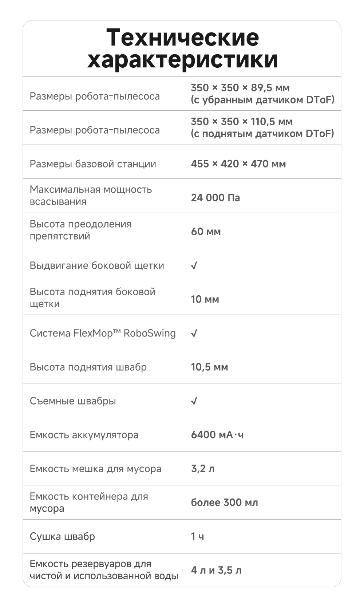Select the 10,5 мм mop lift value
This screenshot has width=364, height=603.
[x=210, y=367]
